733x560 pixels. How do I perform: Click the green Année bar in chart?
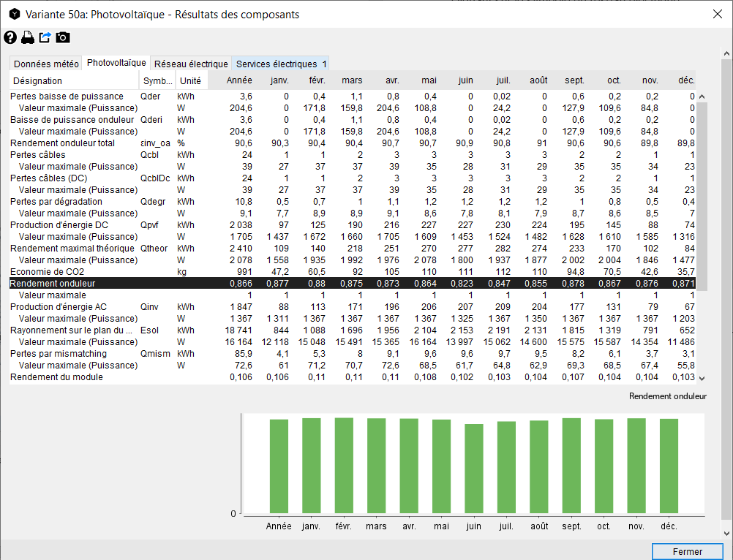(279, 466)
